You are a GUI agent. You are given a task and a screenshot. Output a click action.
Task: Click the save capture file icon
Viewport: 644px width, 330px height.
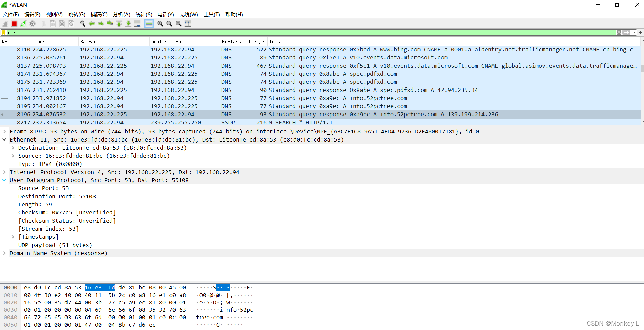click(x=53, y=24)
